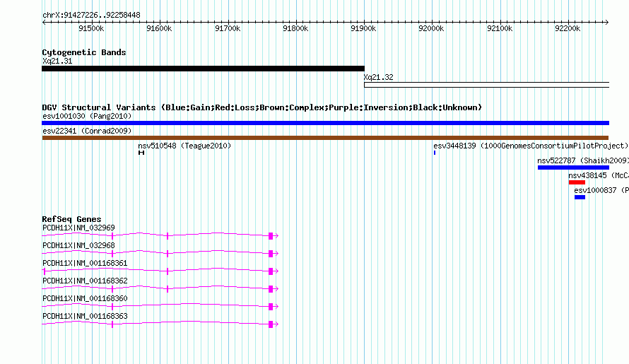This screenshot has width=629, height=364.
Task: Click the nsv438145 variant label
Action: click(599, 176)
